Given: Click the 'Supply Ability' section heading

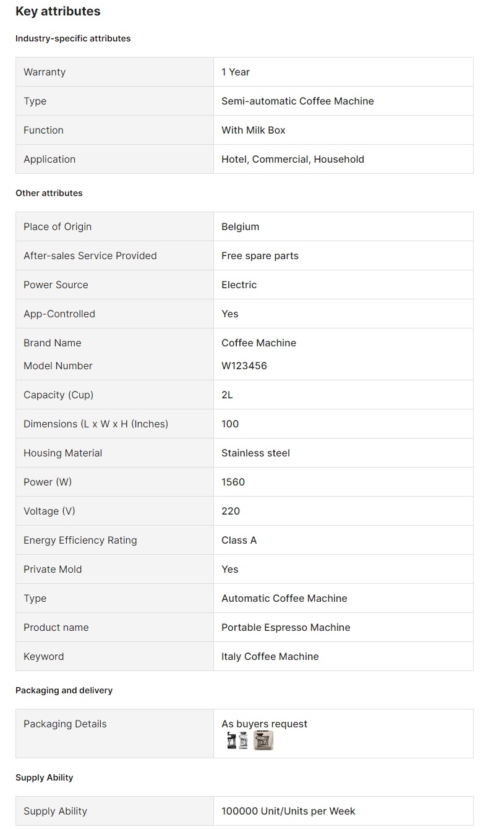Looking at the screenshot, I should 44,777.
